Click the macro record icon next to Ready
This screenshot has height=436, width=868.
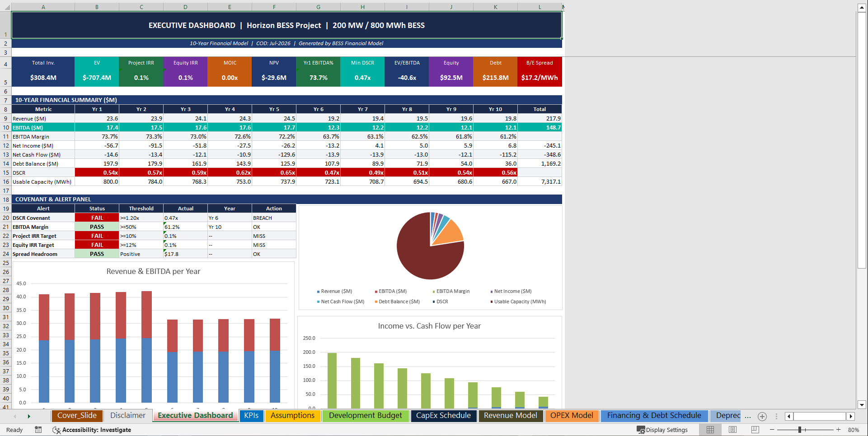coord(38,430)
